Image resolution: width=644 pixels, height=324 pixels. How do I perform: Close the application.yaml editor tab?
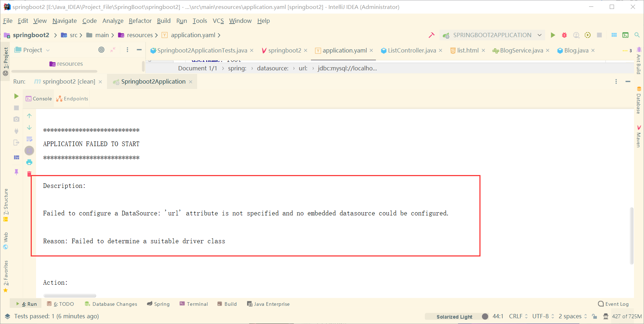371,50
